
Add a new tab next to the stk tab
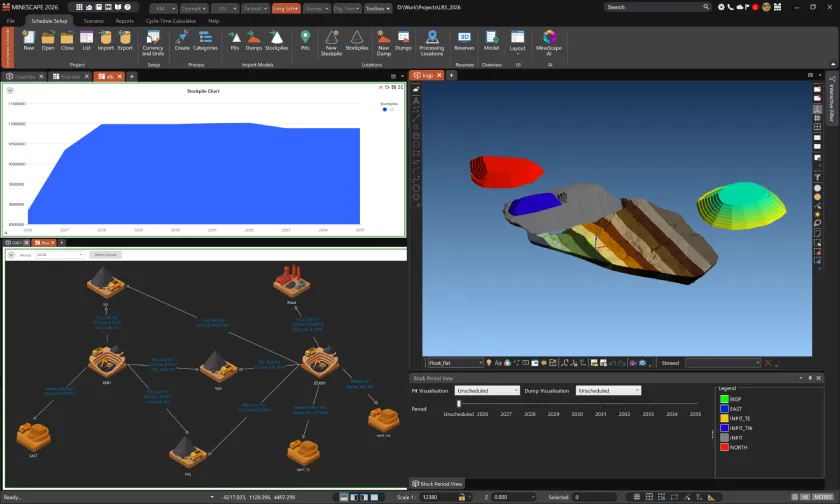coord(131,77)
